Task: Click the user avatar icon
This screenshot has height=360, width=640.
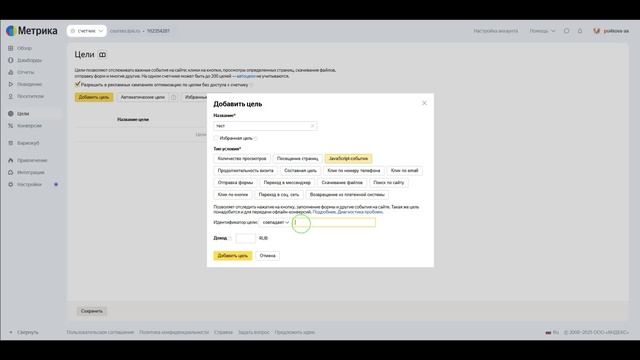Action: pyautogui.click(x=597, y=31)
